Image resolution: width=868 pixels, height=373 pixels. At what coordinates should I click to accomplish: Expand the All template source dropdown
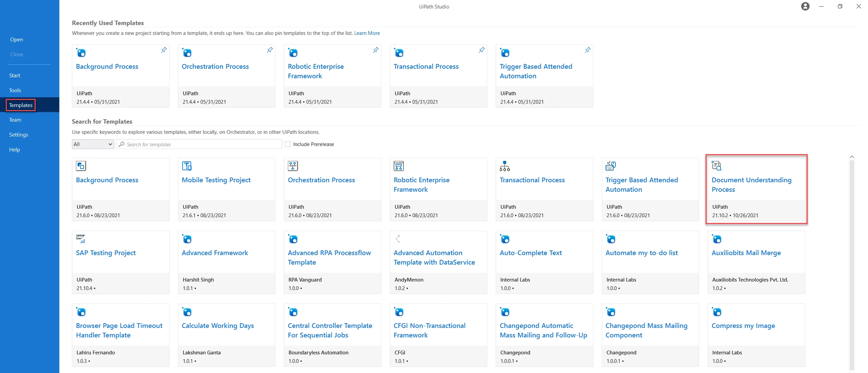pyautogui.click(x=93, y=144)
